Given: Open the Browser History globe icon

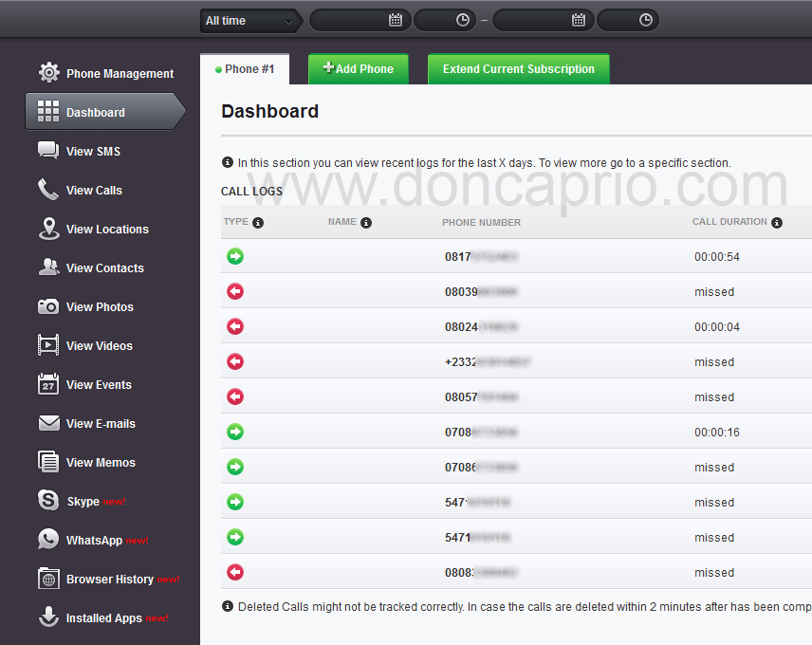Looking at the screenshot, I should (48, 579).
